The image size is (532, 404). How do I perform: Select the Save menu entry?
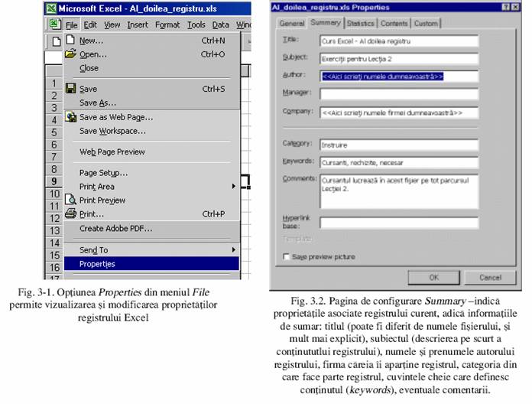[151, 89]
